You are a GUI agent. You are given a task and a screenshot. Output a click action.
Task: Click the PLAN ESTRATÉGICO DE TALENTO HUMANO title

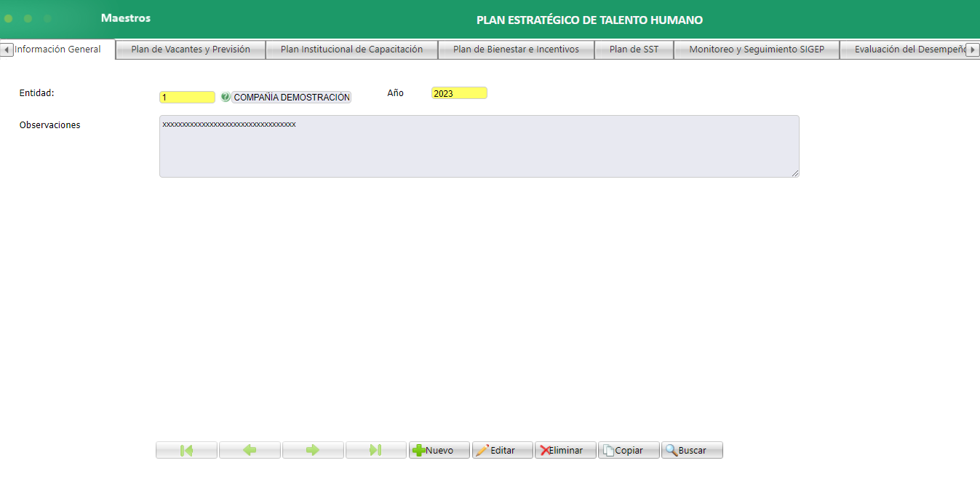point(589,20)
